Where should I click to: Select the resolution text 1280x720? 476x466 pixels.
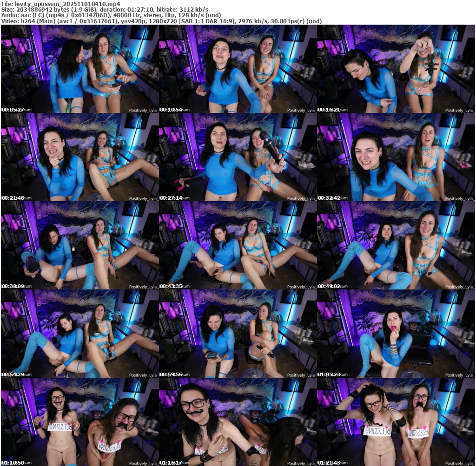click(162, 21)
